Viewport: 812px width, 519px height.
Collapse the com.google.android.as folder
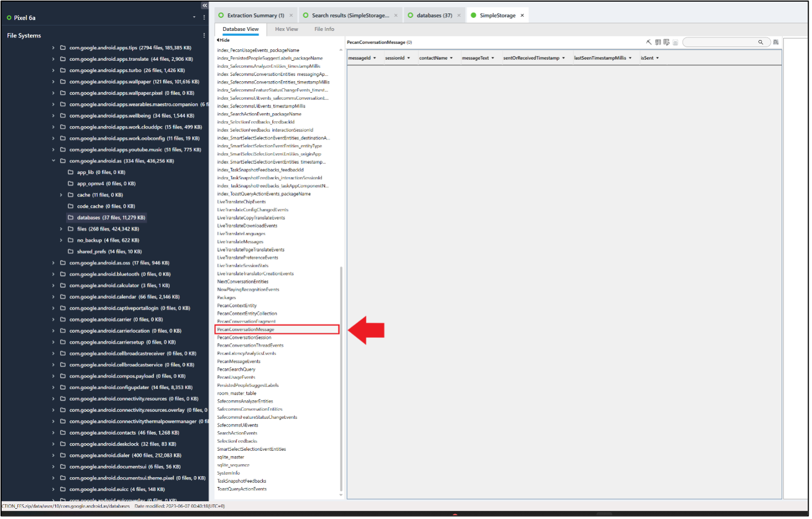click(x=53, y=161)
